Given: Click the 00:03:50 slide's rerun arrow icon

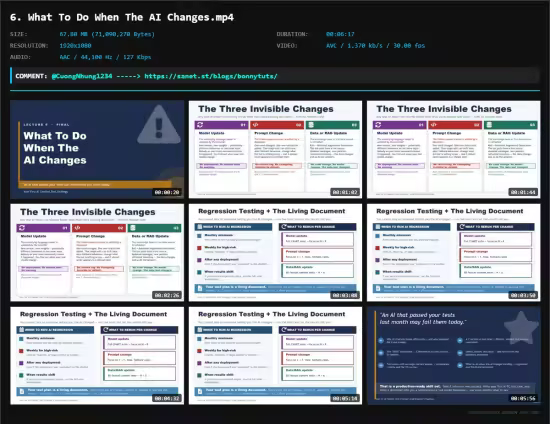Looking at the screenshot, I should 462,227.
